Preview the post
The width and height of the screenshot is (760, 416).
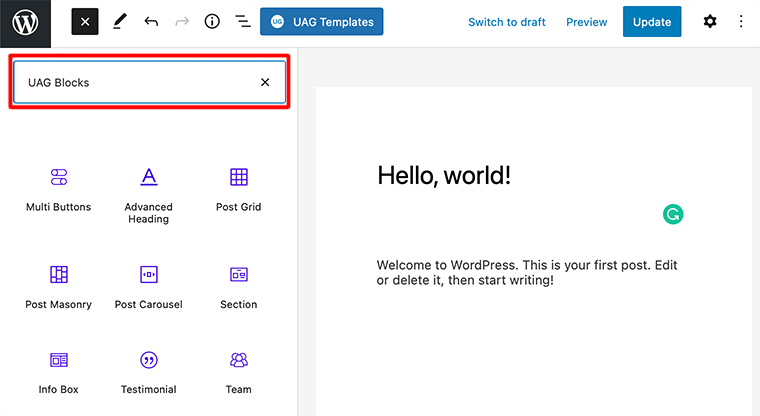[x=586, y=22]
